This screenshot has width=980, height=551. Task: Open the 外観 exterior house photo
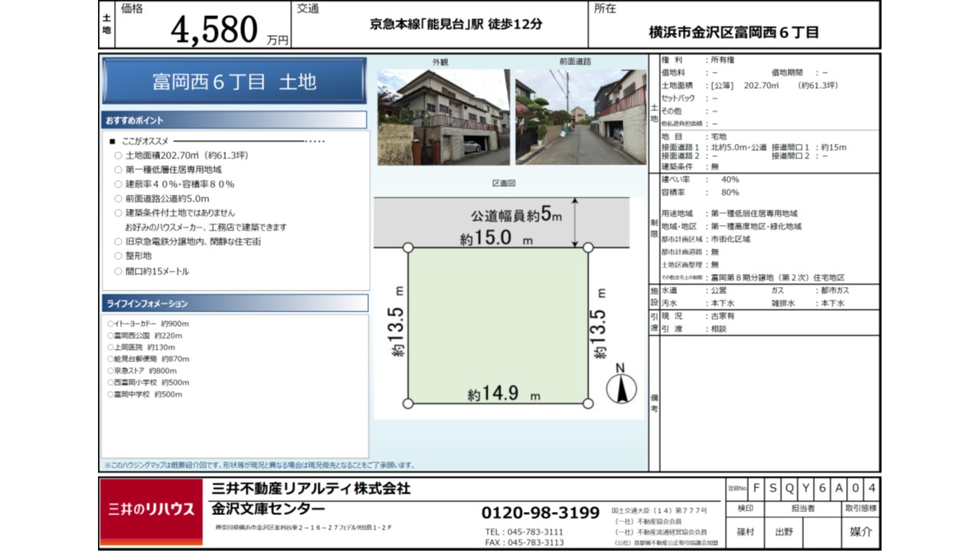click(x=443, y=117)
